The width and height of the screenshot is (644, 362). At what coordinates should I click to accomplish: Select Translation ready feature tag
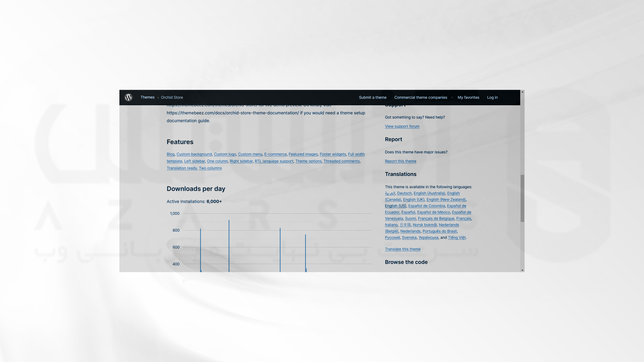click(x=181, y=168)
